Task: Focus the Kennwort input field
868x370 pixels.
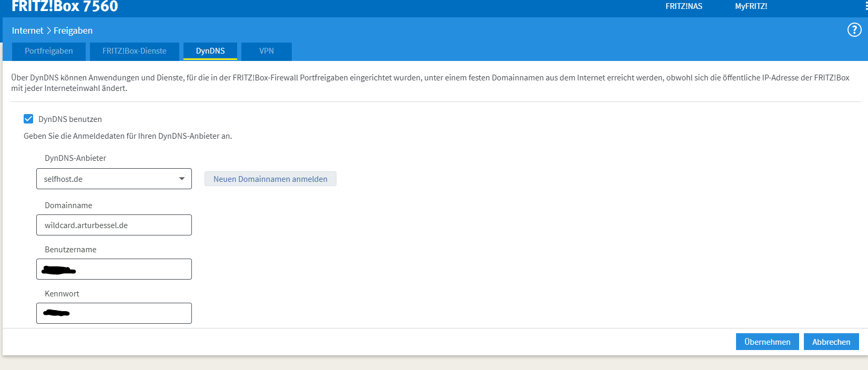Action: [114, 313]
